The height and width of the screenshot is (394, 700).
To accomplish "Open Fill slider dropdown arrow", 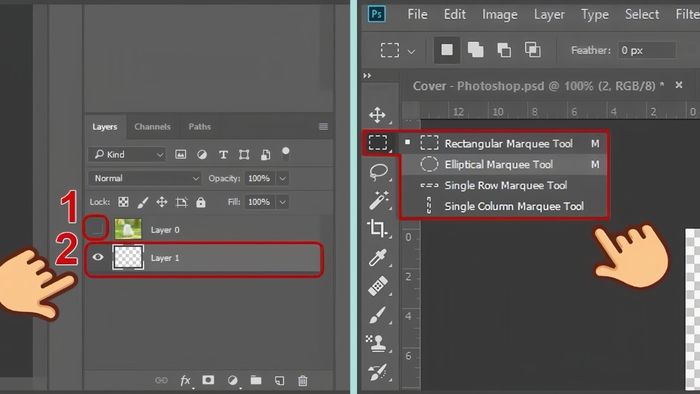I will pos(283,202).
